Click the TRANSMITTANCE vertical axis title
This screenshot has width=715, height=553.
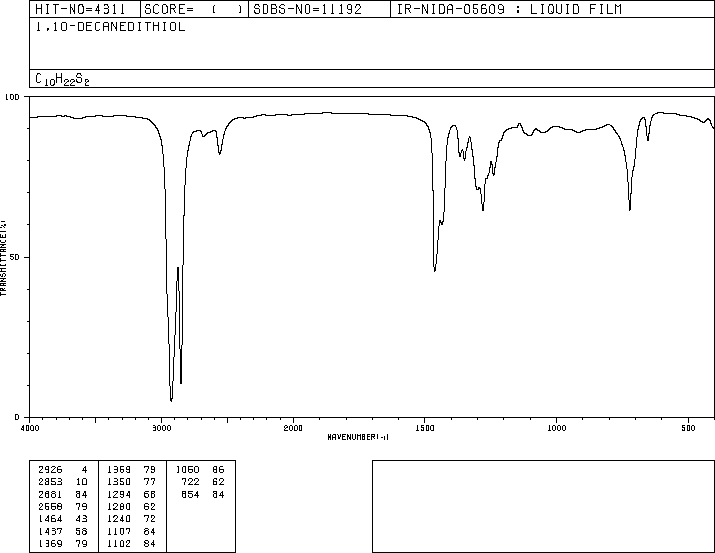coord(3,258)
